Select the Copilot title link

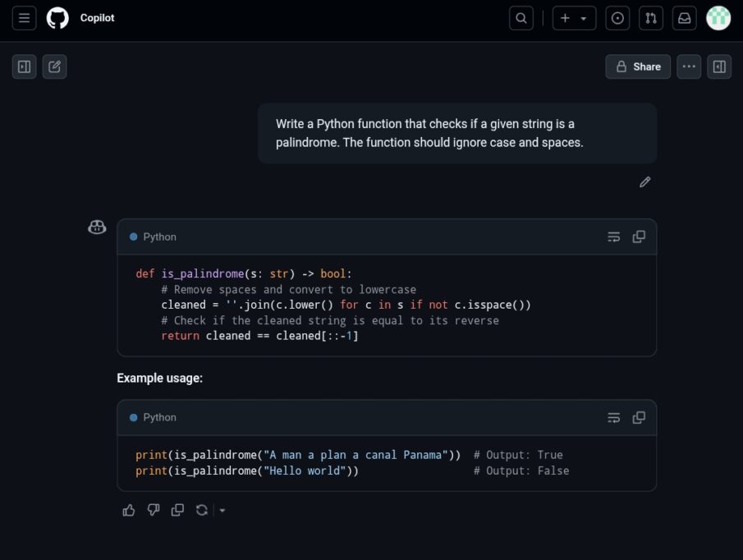99,17
